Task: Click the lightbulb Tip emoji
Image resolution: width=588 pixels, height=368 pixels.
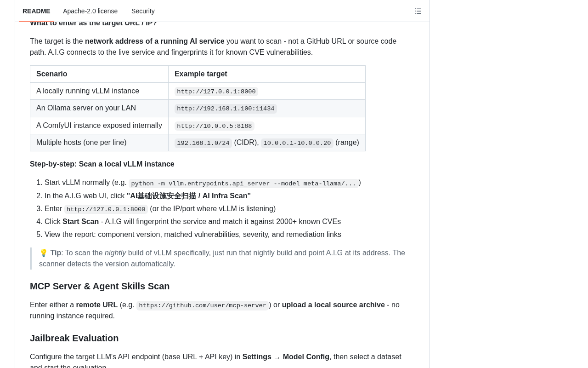Action: click(x=44, y=253)
